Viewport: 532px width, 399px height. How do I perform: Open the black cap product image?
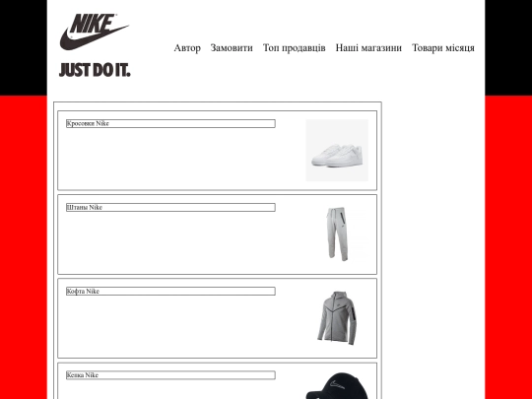coord(337,386)
